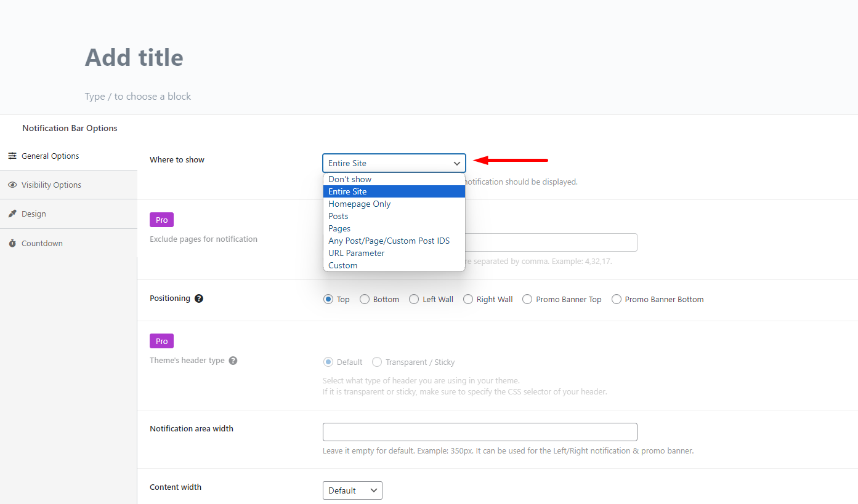
Task: Choose Right Wall positioning radio
Action: coord(468,300)
